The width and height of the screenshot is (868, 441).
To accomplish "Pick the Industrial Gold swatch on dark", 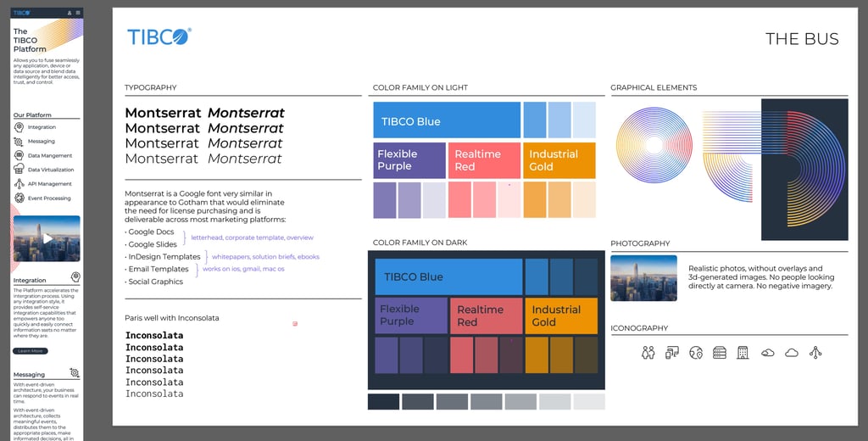I will [x=561, y=315].
